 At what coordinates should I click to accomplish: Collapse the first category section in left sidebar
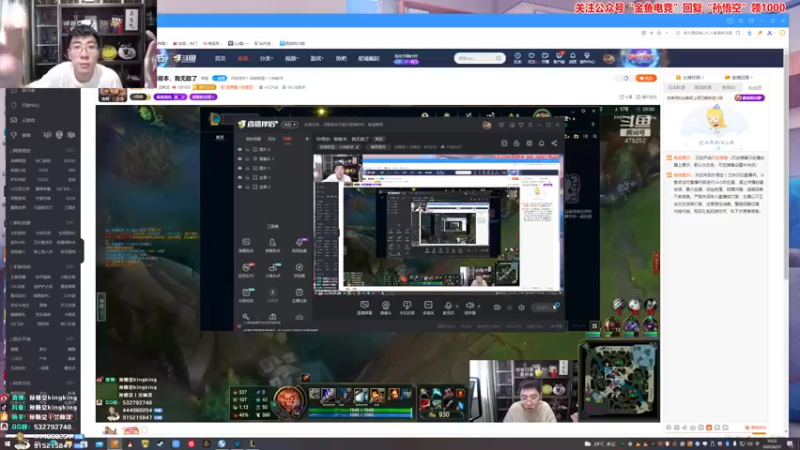[70, 151]
